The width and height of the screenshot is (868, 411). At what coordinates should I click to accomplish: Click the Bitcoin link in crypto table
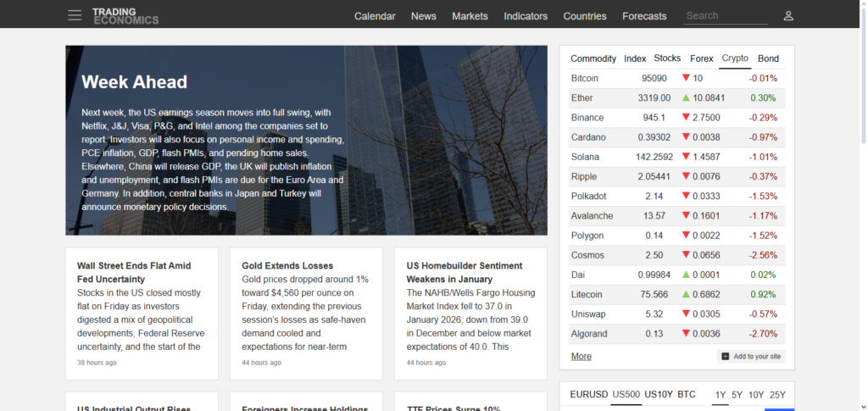tap(585, 79)
